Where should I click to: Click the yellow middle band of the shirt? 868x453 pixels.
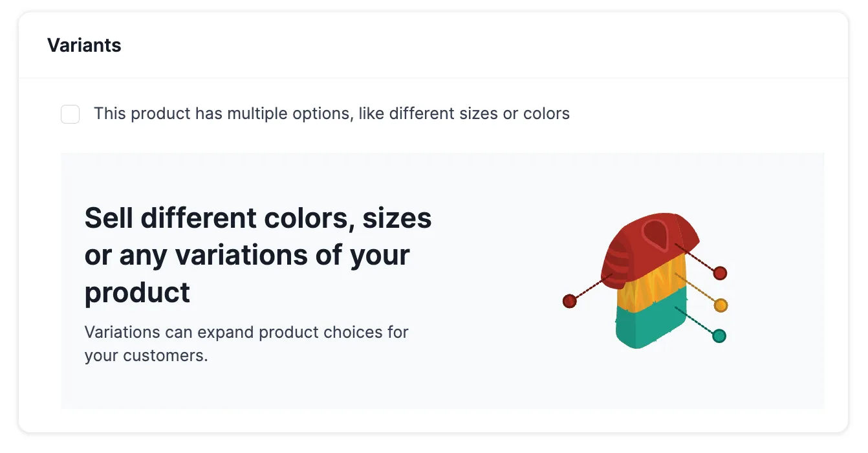(653, 293)
